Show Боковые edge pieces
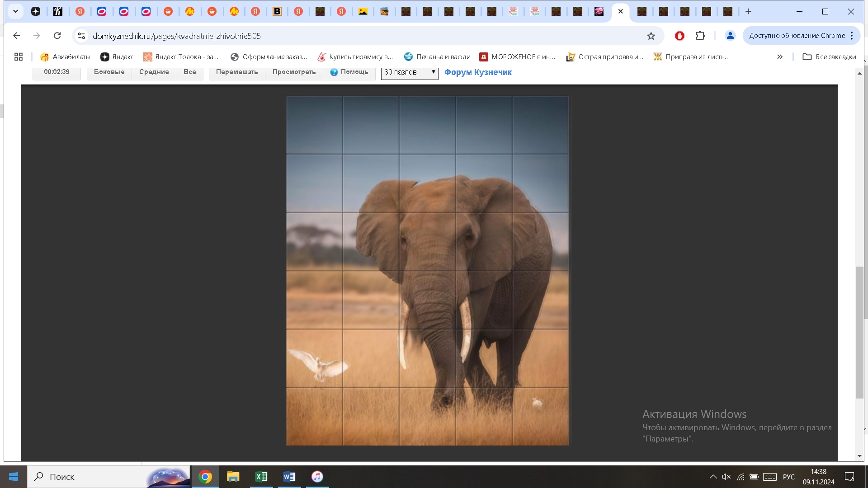 point(109,72)
